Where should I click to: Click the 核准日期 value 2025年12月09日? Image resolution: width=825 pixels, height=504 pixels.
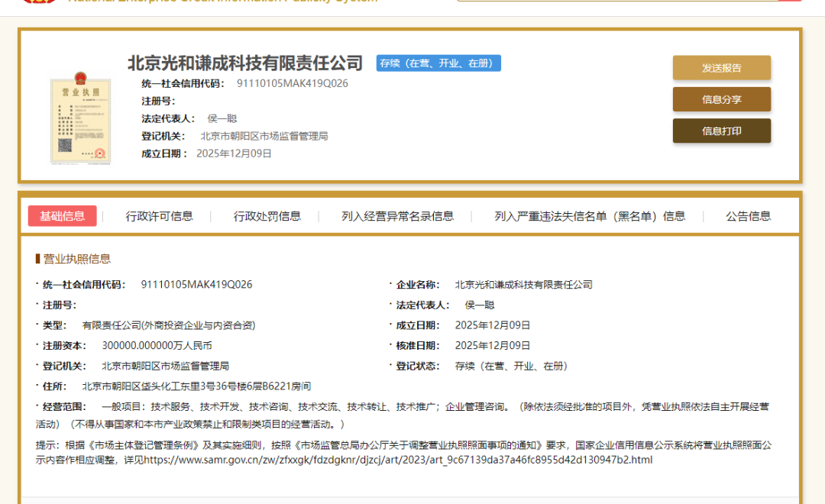point(493,346)
